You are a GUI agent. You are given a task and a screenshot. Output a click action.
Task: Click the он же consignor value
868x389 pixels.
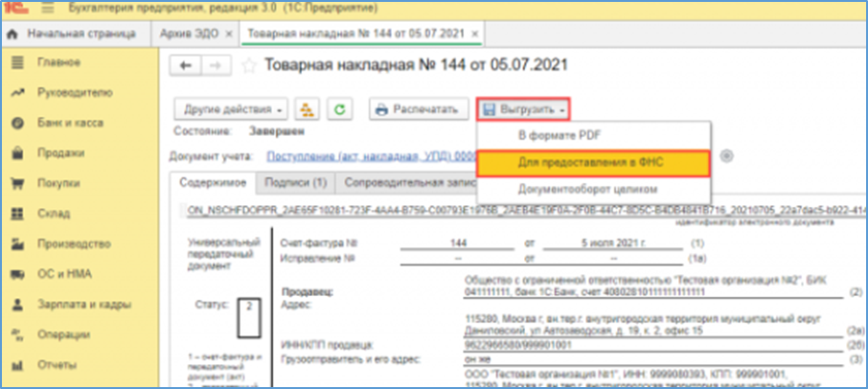pyautogui.click(x=477, y=358)
